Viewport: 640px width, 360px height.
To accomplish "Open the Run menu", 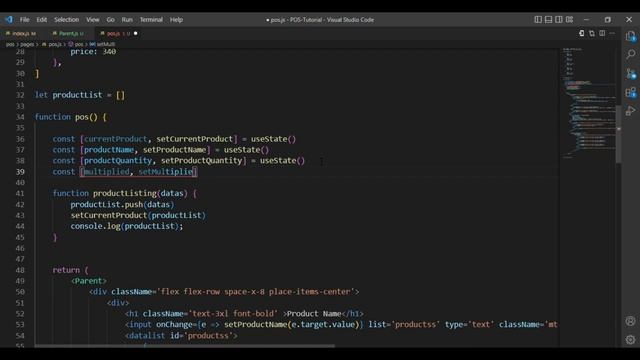I will (x=127, y=20).
